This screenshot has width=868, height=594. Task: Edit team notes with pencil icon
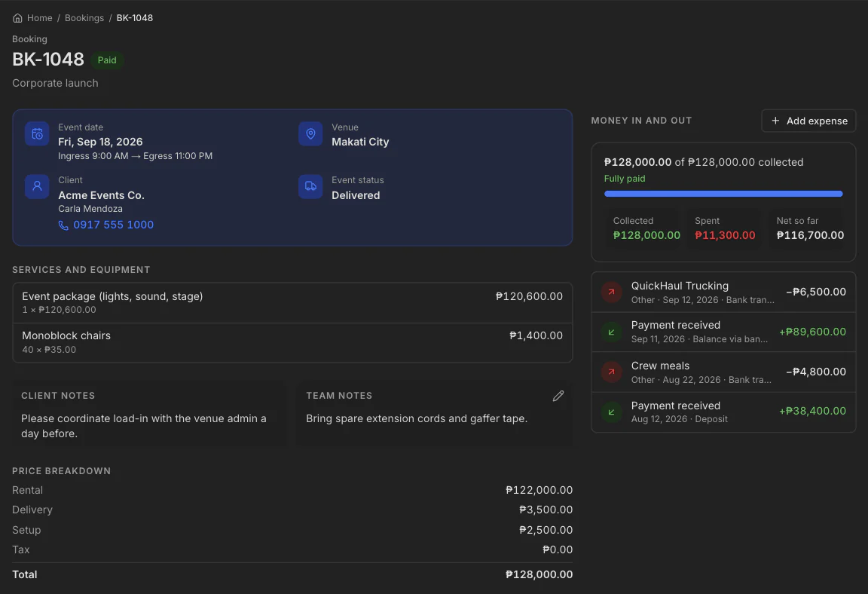(558, 396)
